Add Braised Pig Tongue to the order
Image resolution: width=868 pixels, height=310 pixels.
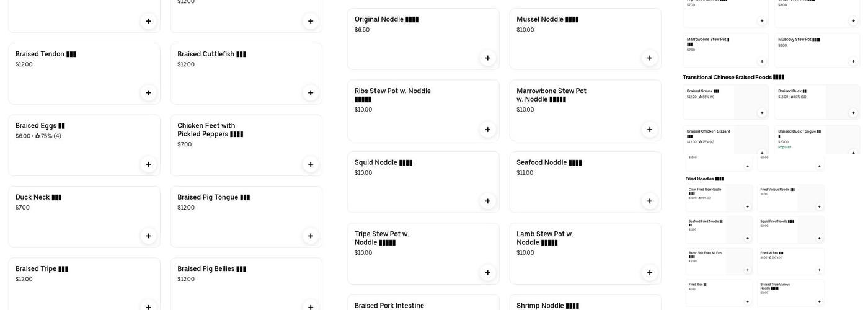coord(311,236)
